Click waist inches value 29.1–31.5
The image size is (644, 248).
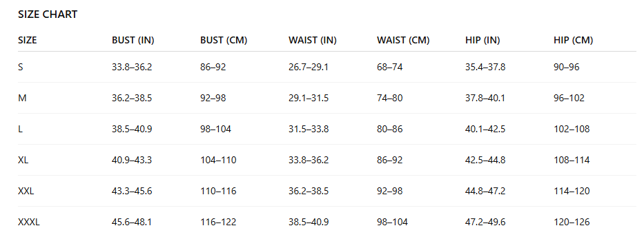[x=309, y=98]
